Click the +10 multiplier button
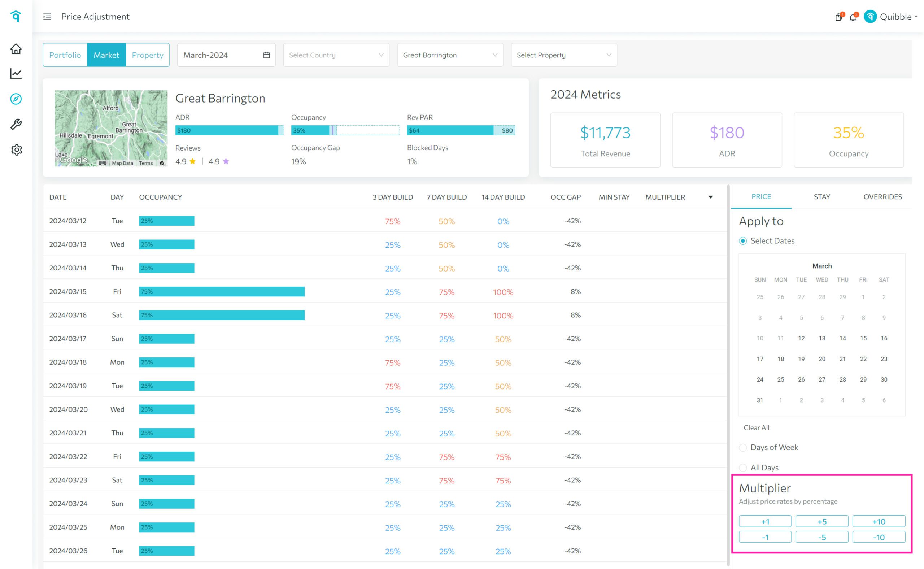 879,522
